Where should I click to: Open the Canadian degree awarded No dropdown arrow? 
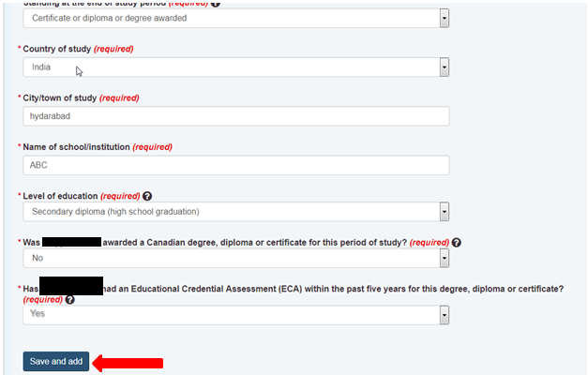click(444, 258)
